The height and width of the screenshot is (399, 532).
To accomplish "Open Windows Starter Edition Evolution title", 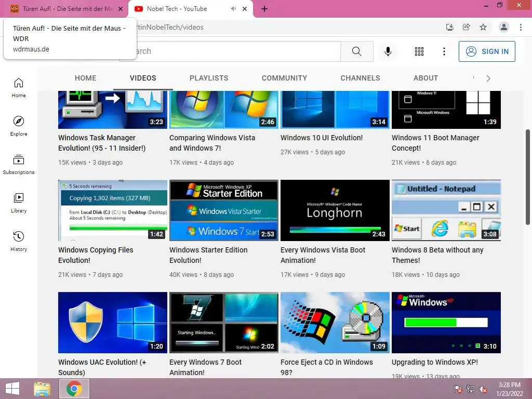I will (208, 255).
